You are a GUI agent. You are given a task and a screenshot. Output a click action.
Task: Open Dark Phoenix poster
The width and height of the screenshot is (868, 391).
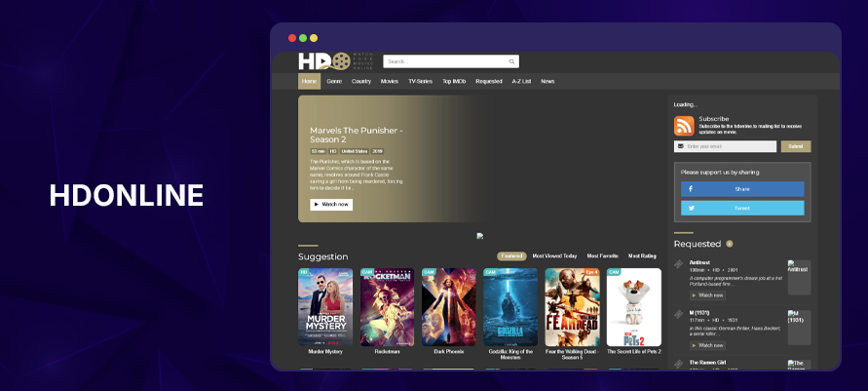[x=449, y=307]
